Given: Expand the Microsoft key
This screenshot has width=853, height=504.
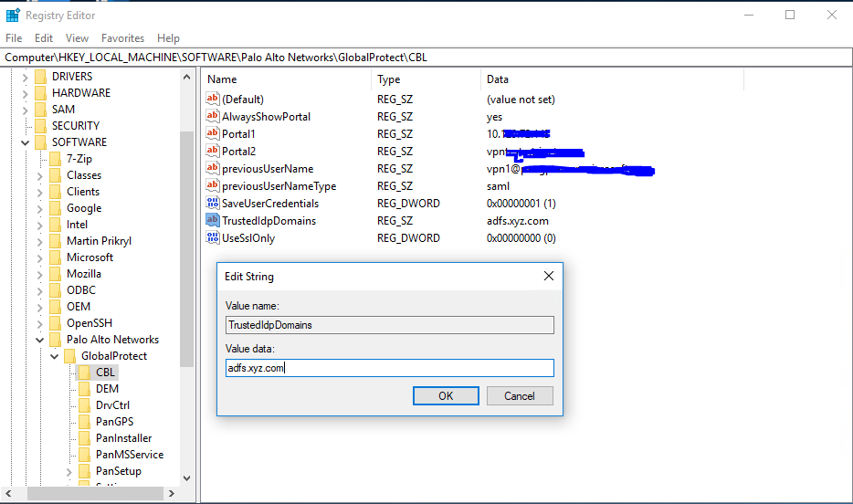Looking at the screenshot, I should click(39, 257).
